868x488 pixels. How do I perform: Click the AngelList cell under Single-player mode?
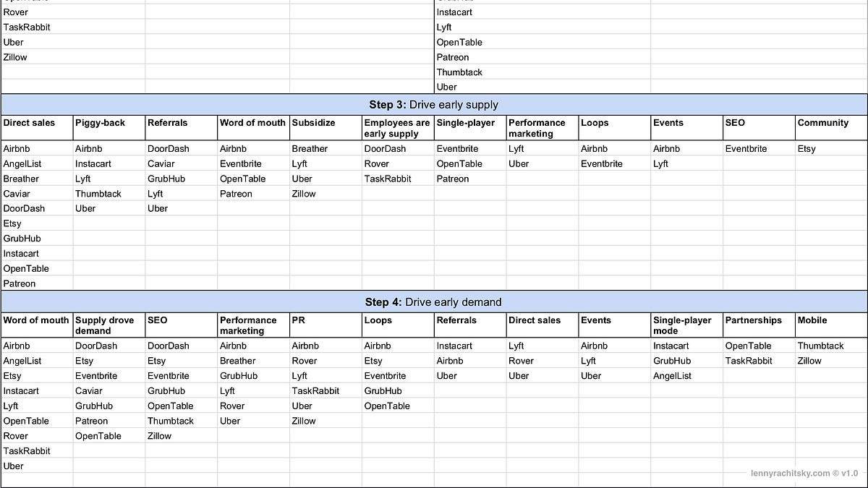coord(686,376)
